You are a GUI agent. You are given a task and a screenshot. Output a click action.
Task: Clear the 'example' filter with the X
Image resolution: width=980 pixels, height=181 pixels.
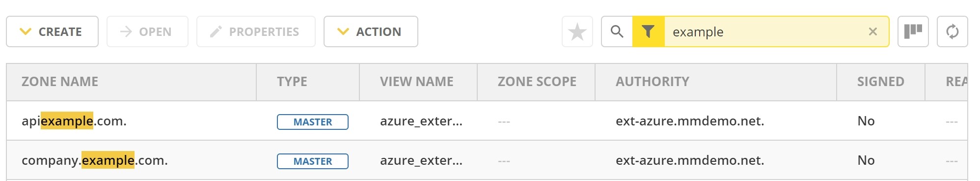872,31
